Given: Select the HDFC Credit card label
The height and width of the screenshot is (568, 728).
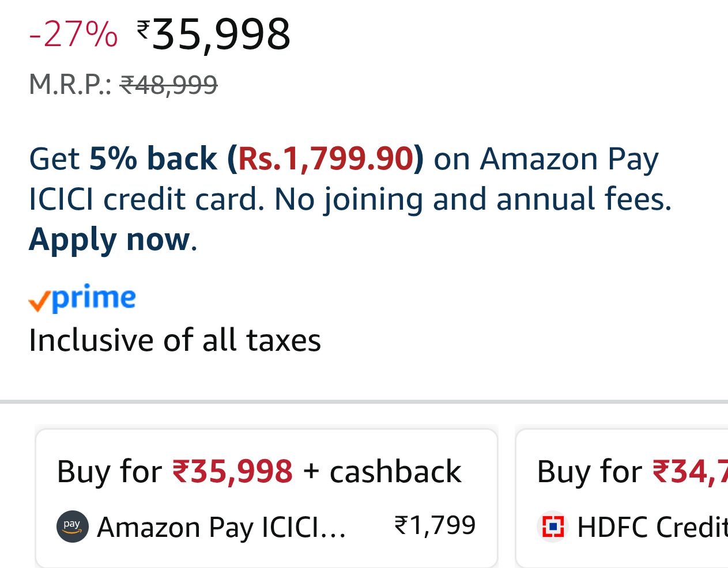Looking at the screenshot, I should (x=652, y=527).
